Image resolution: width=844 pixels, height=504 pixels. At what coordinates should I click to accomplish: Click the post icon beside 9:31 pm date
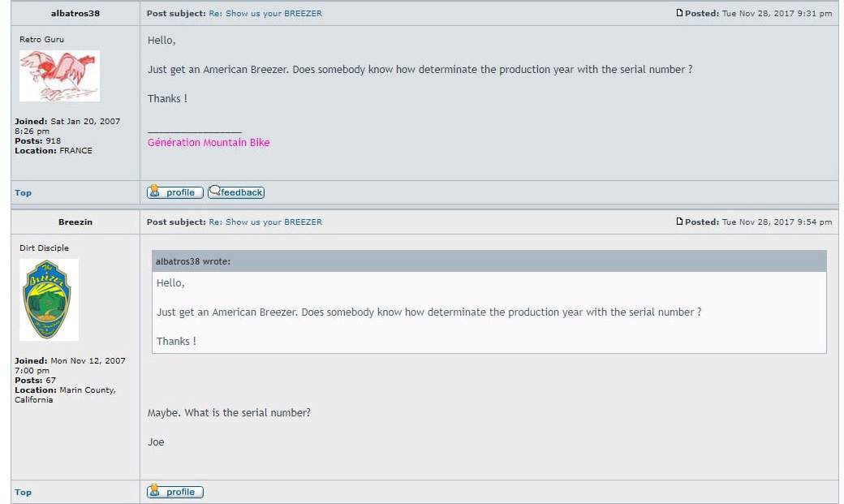(679, 13)
